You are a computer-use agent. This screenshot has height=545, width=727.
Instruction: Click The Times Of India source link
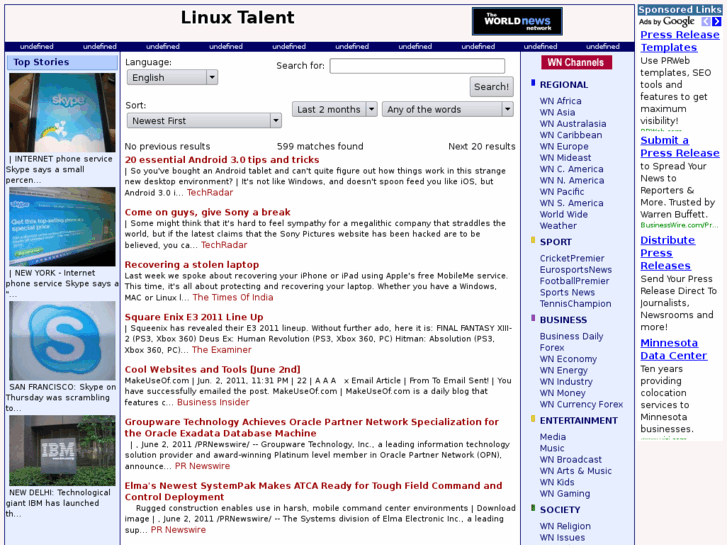point(233,297)
